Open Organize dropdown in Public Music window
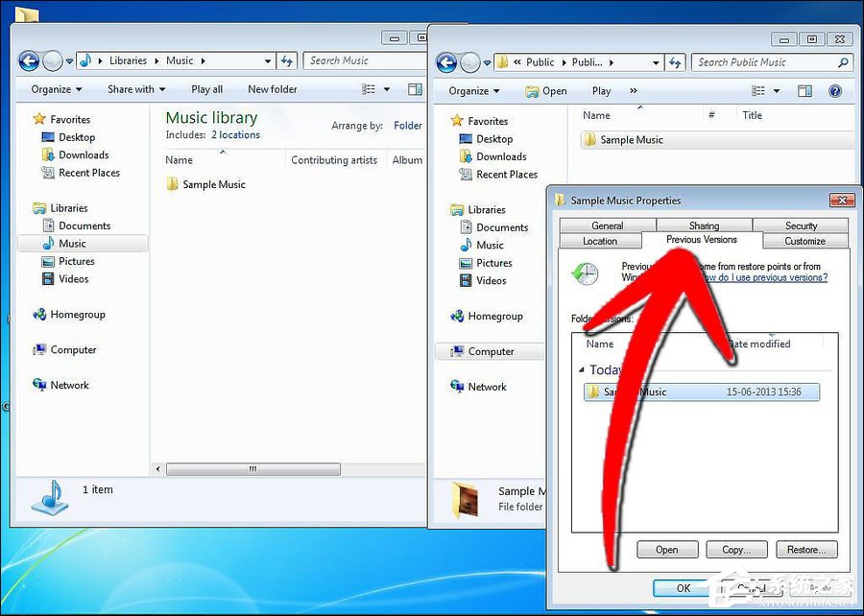Image resolution: width=864 pixels, height=616 pixels. [474, 91]
